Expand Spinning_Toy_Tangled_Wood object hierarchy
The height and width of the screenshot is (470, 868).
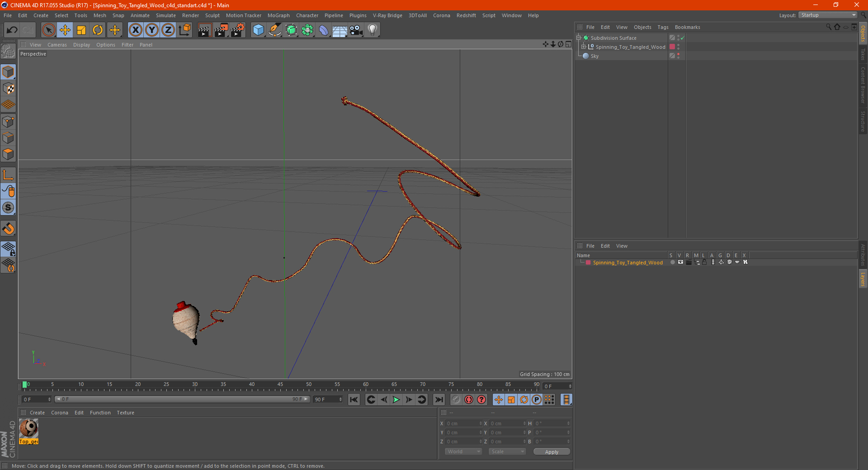point(584,47)
